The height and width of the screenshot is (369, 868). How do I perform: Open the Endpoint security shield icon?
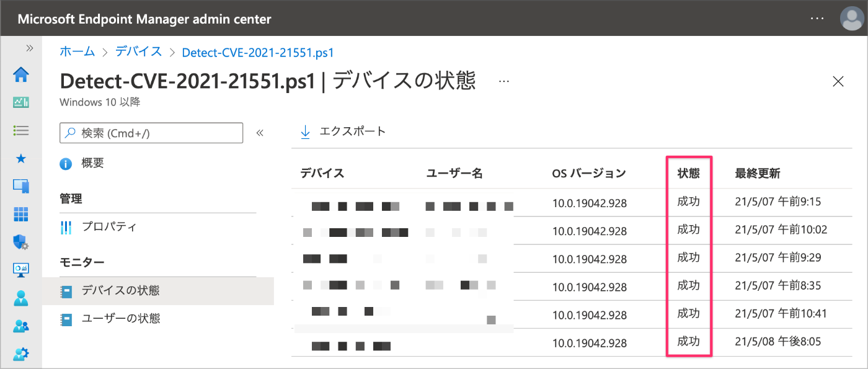[x=21, y=242]
